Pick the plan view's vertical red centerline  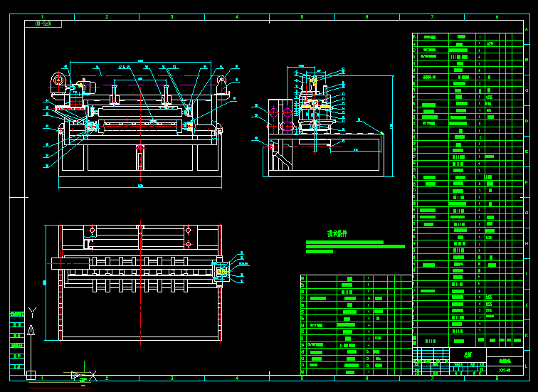(x=140, y=283)
